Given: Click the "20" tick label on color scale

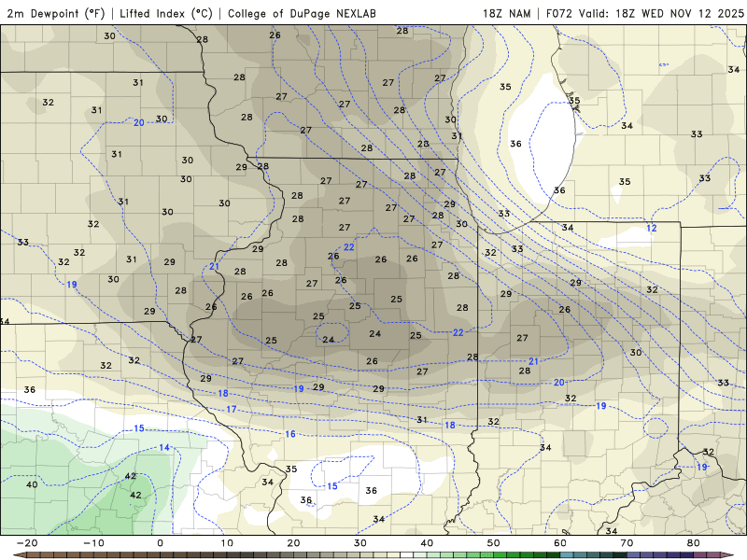Looking at the screenshot, I should pos(293,543).
